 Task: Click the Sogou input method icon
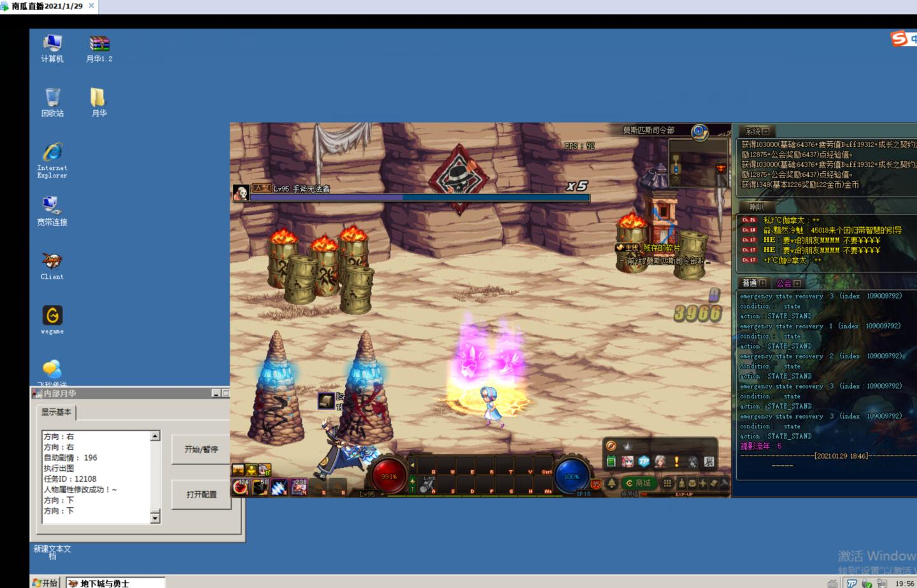pos(899,39)
